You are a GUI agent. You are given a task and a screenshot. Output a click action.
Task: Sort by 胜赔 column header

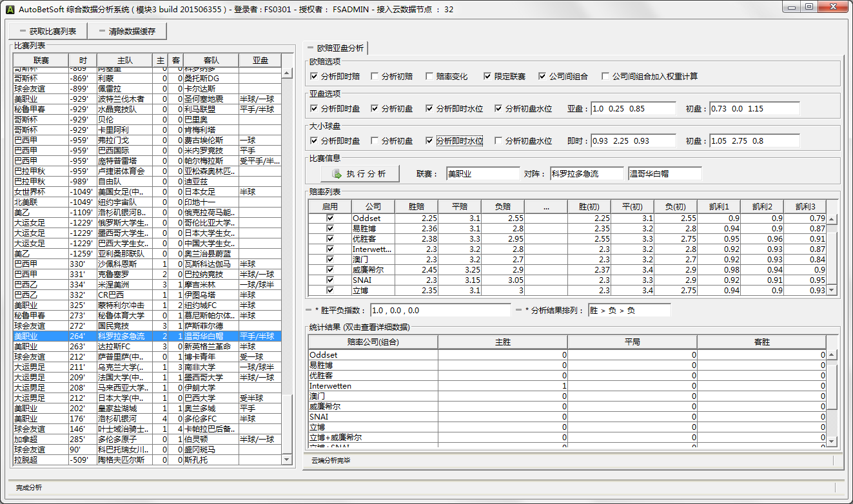click(x=417, y=206)
